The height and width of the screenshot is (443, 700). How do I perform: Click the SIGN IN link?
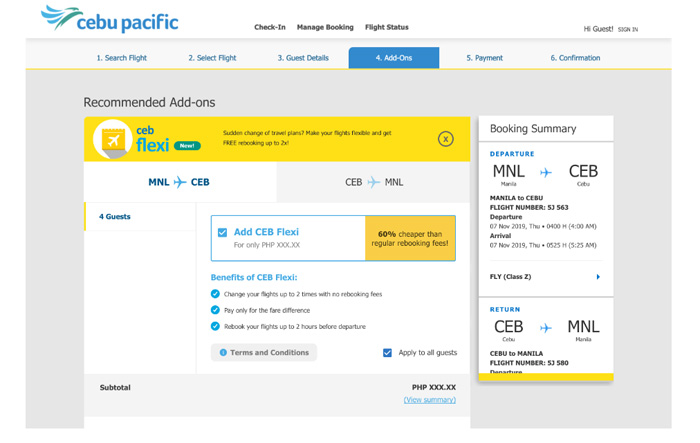coord(628,29)
